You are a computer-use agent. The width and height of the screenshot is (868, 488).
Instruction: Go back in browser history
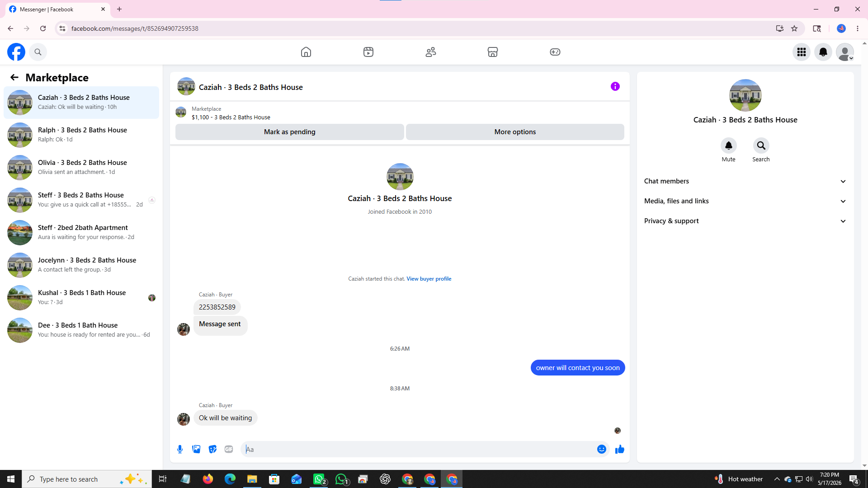10,28
